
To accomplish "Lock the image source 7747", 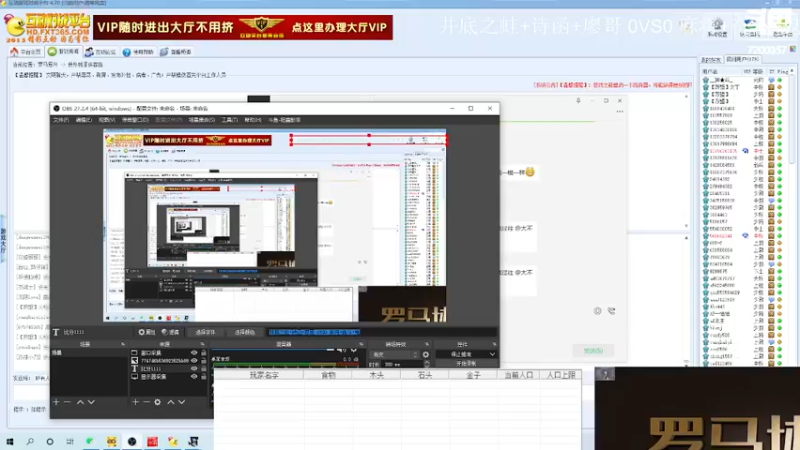I will click(204, 360).
